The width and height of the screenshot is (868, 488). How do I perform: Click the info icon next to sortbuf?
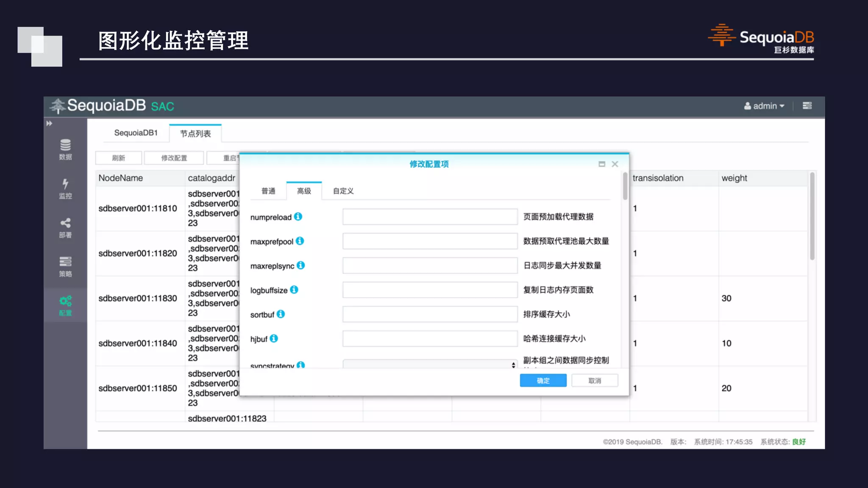281,314
